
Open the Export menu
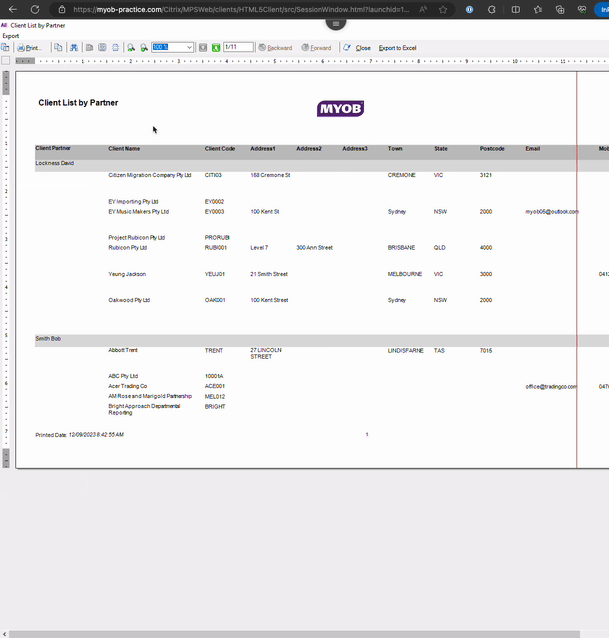point(10,35)
